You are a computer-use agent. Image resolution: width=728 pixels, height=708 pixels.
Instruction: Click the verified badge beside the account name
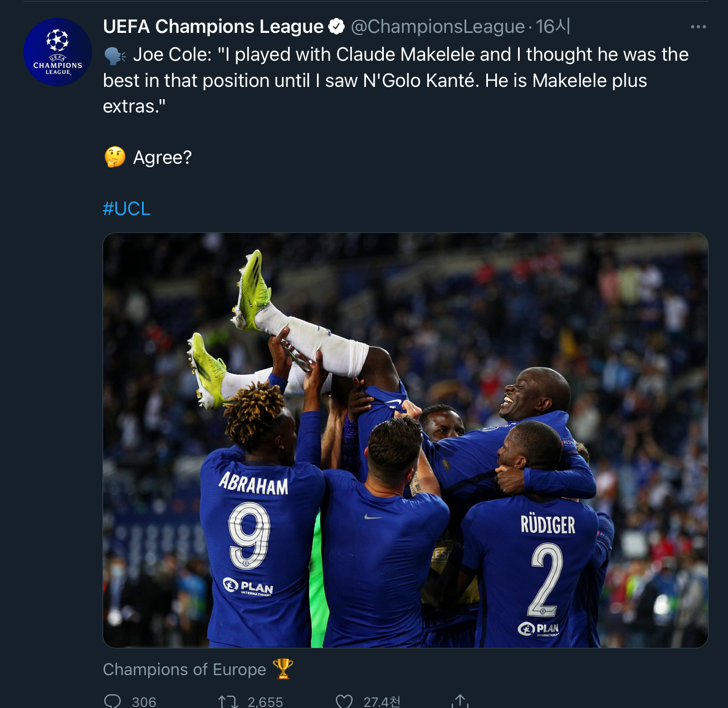pyautogui.click(x=336, y=26)
